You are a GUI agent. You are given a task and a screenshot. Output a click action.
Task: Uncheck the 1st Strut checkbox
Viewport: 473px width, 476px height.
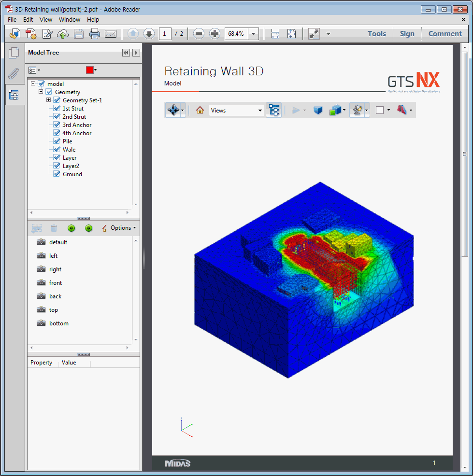click(57, 109)
